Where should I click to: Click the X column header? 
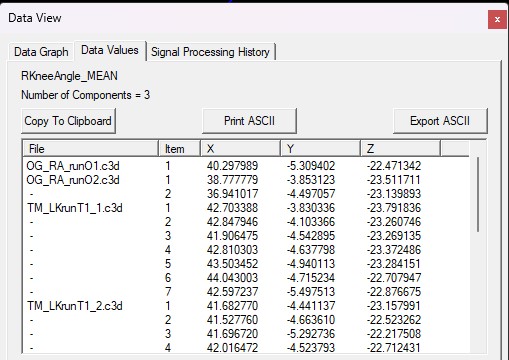(240, 148)
